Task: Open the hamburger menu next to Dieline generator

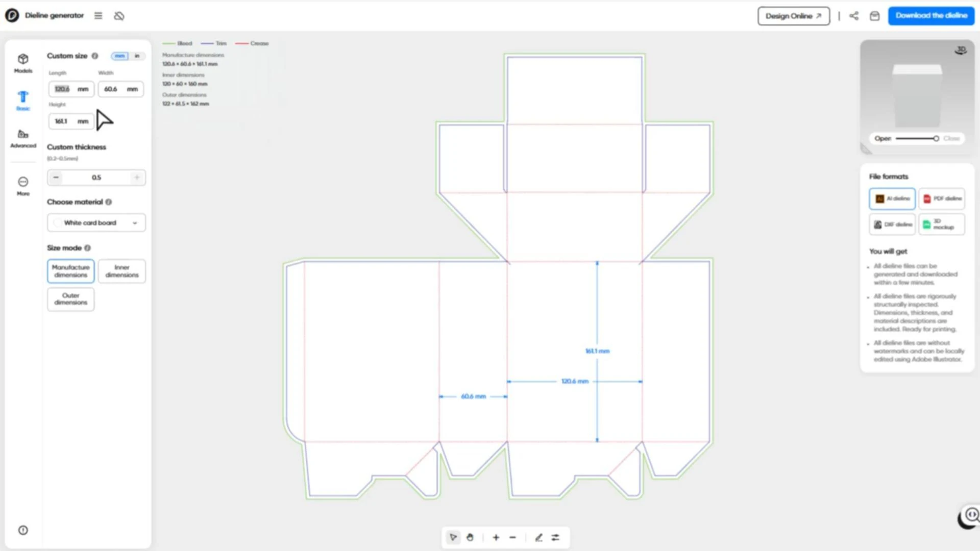Action: [98, 16]
